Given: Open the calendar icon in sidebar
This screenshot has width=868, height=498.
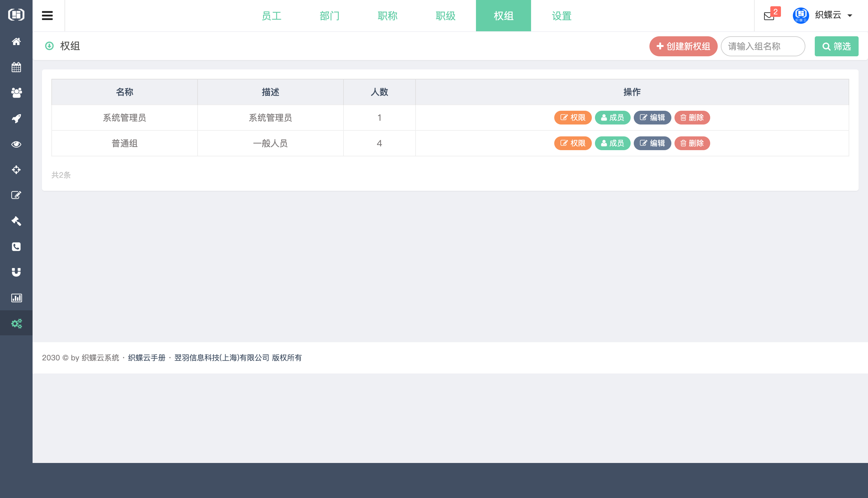Looking at the screenshot, I should [16, 67].
